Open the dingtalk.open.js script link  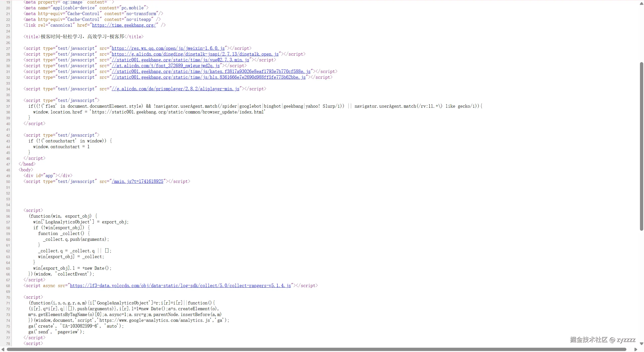pyautogui.click(x=195, y=54)
